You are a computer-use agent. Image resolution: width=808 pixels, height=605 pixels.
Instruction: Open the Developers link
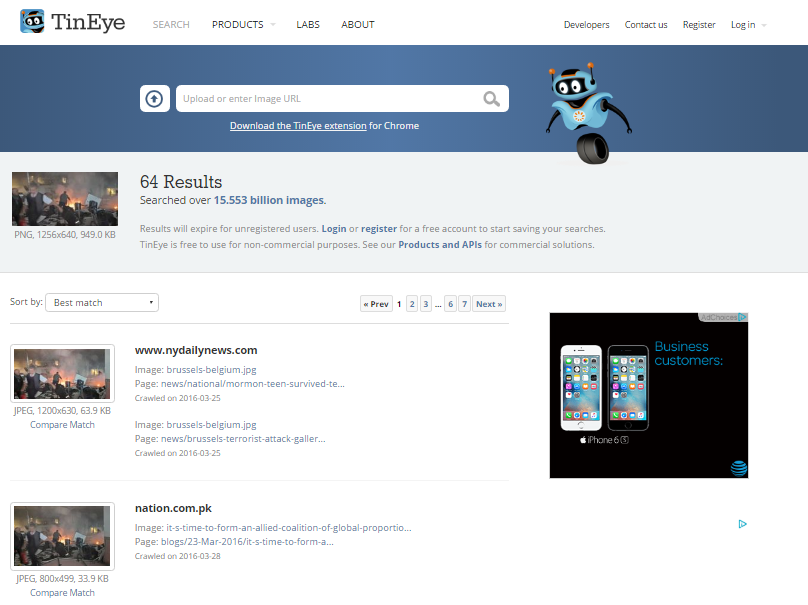[x=586, y=24]
